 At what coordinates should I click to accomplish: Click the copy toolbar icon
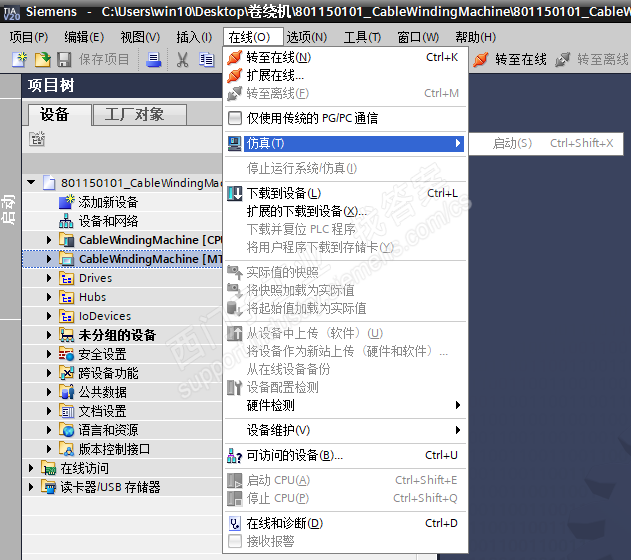tap(206, 60)
